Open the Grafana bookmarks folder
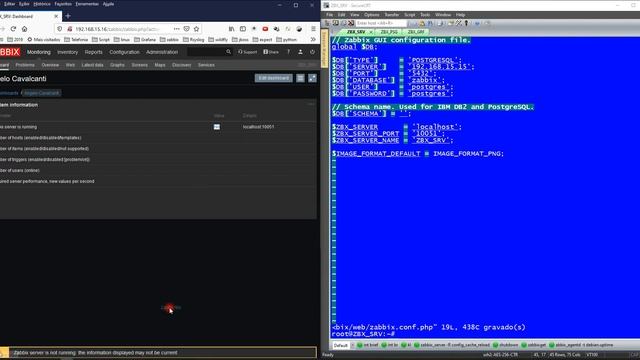 pyautogui.click(x=145, y=40)
